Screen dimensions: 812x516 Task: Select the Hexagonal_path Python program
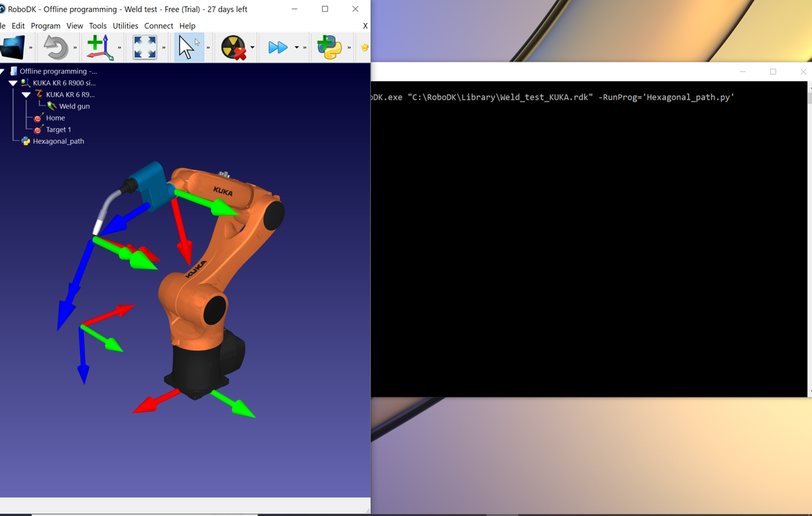coord(58,142)
